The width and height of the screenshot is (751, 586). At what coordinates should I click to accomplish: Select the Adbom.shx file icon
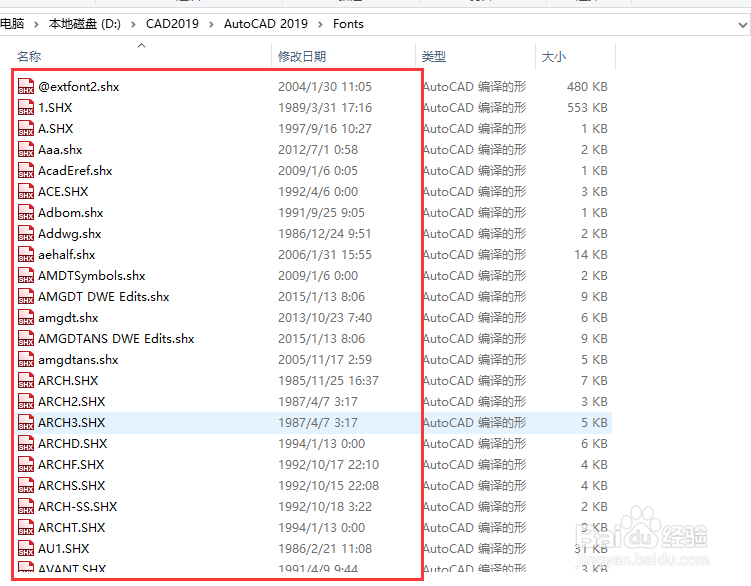pos(26,213)
